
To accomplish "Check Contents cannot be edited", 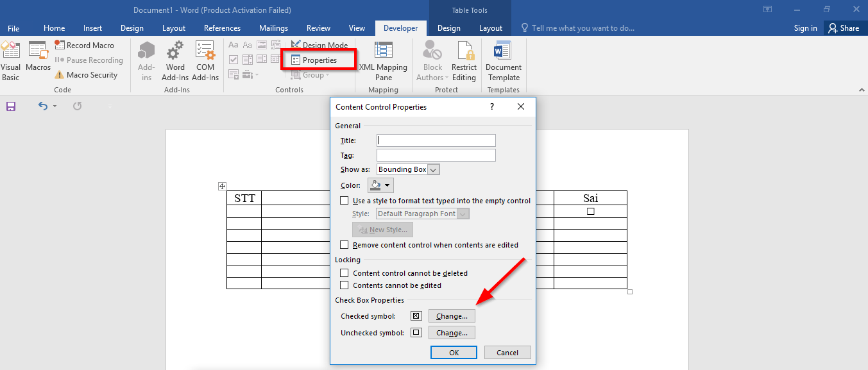I will [x=345, y=285].
